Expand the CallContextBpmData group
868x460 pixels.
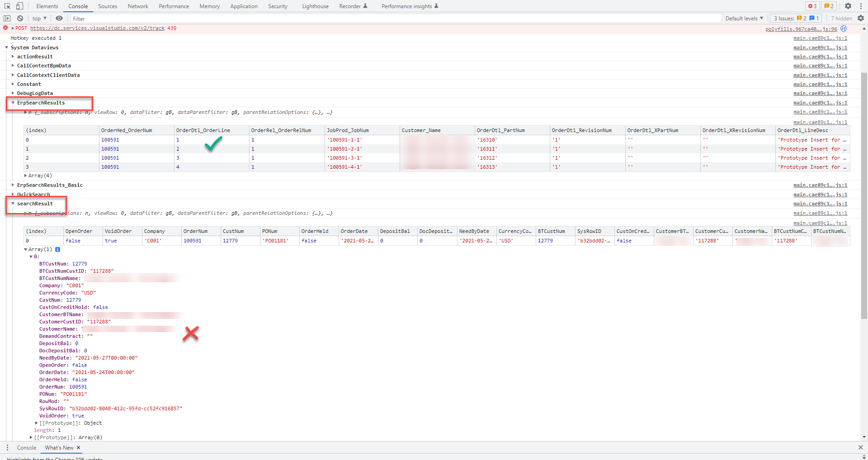pyautogui.click(x=13, y=66)
